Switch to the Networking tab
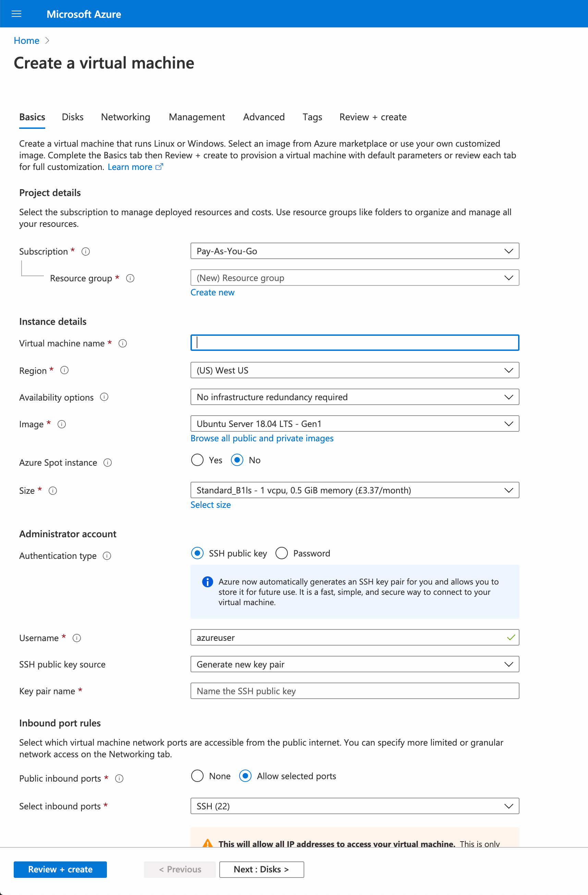Viewport: 588px width, 895px height. (x=125, y=117)
